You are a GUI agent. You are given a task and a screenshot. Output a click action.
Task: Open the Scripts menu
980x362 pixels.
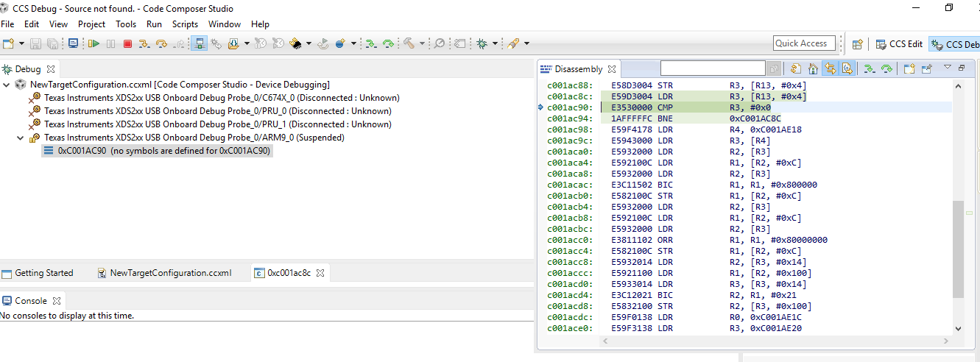coord(185,24)
